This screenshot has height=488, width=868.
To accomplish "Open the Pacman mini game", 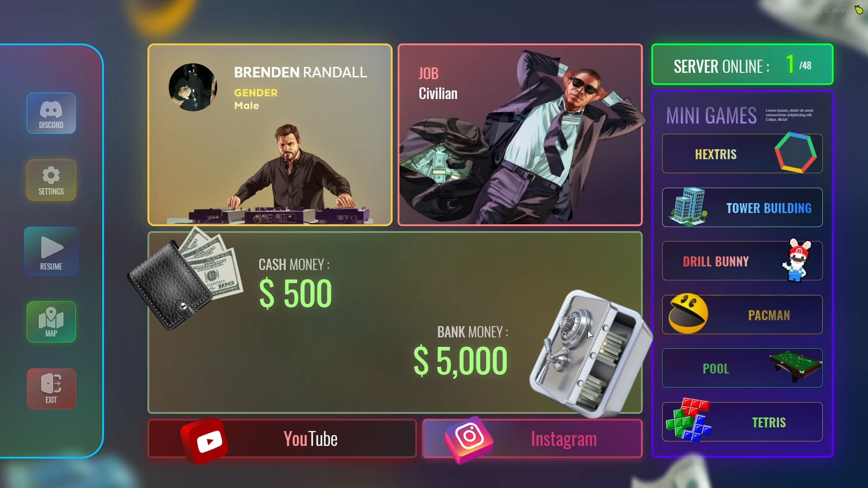I will click(x=742, y=315).
